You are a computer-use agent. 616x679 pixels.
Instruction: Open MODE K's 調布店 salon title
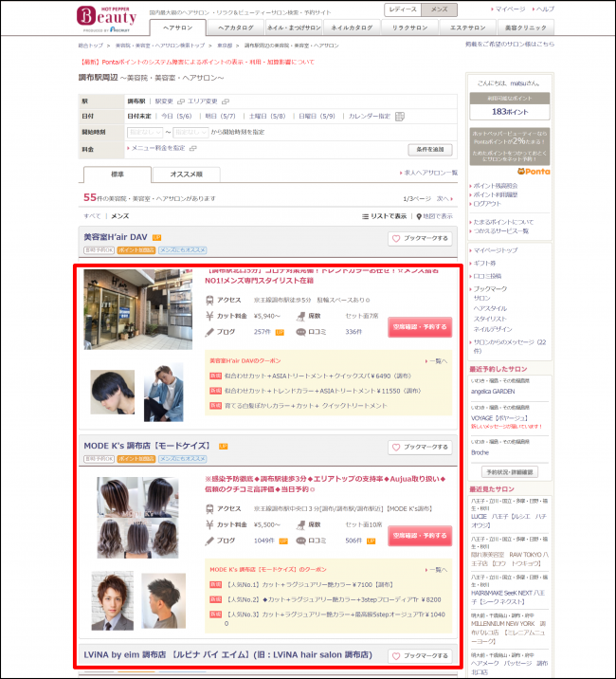click(147, 446)
